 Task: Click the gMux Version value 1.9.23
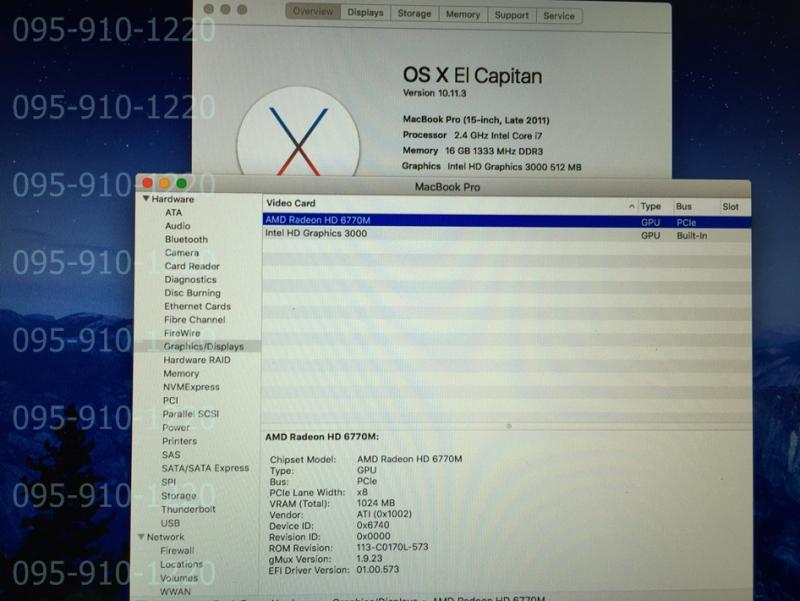coord(369,558)
